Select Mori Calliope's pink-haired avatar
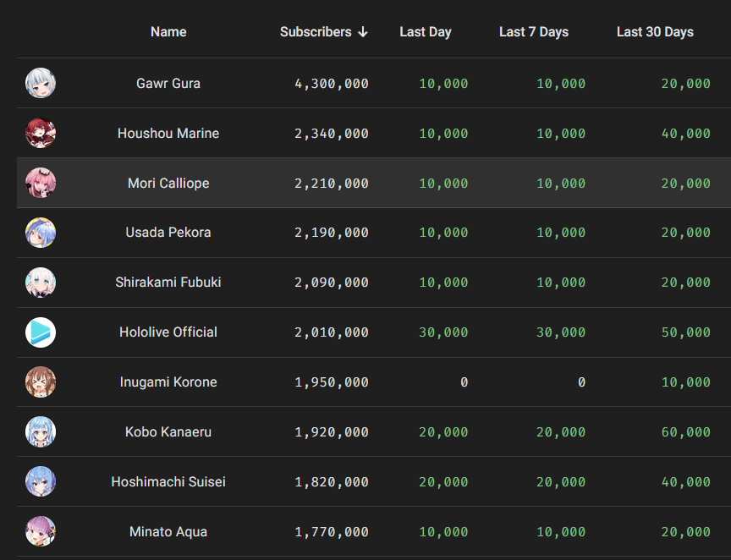 click(41, 183)
